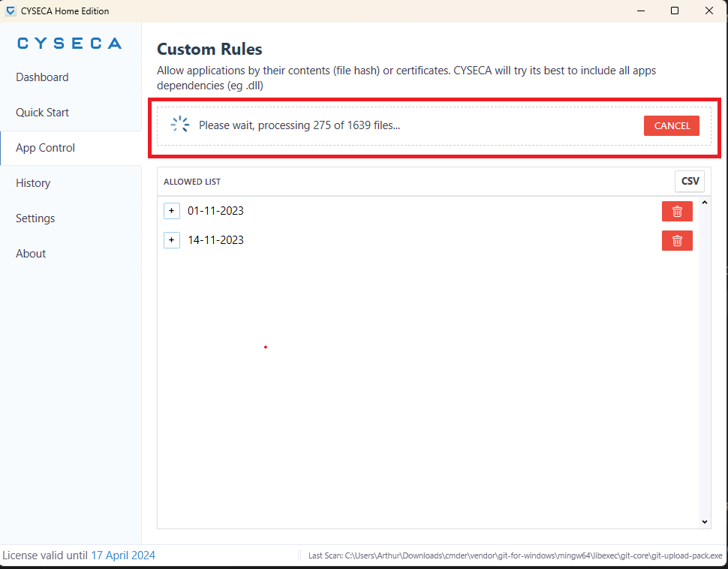Go to Quick Start section

(42, 113)
